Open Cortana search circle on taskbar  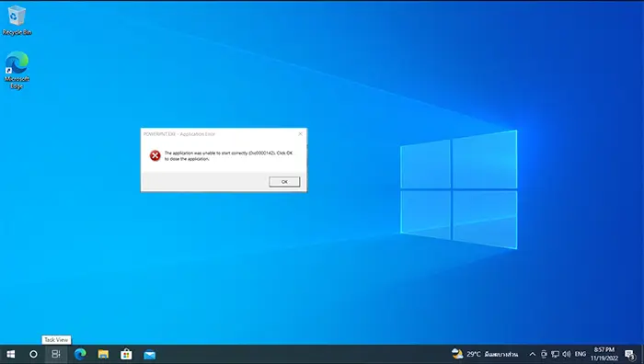tap(33, 354)
